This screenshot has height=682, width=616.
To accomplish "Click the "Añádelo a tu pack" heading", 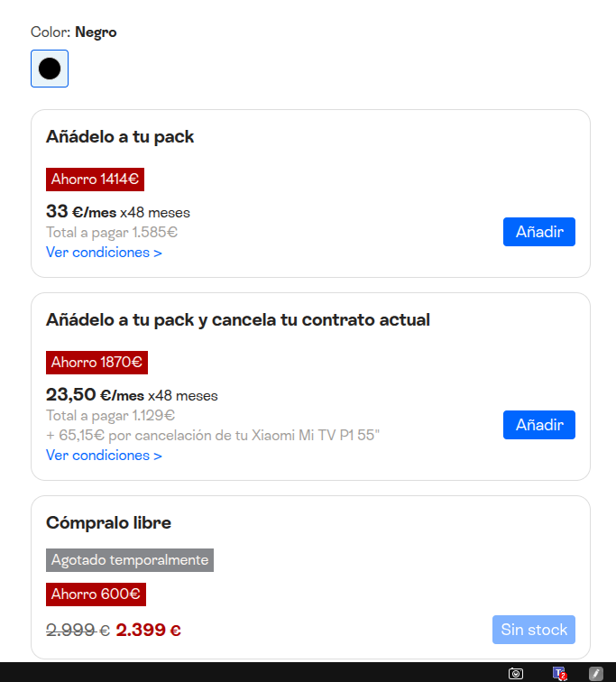I will pos(120,137).
